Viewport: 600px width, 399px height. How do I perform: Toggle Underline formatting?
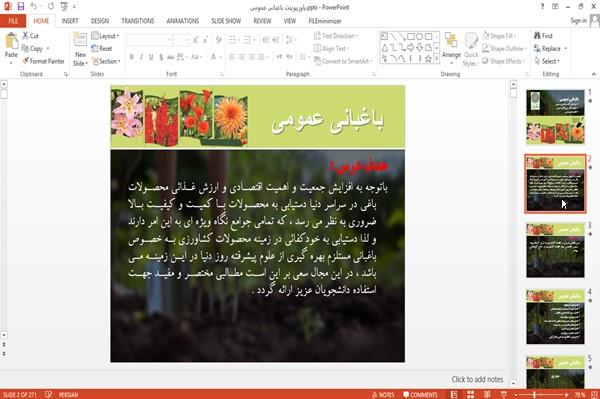(151, 57)
